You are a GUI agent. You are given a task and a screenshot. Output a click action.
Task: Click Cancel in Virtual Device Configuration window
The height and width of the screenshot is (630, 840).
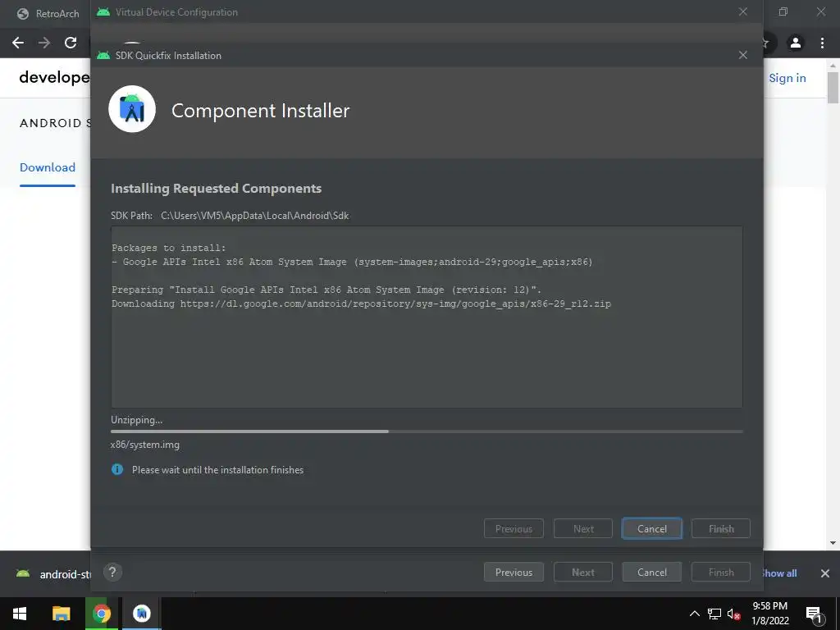651,572
